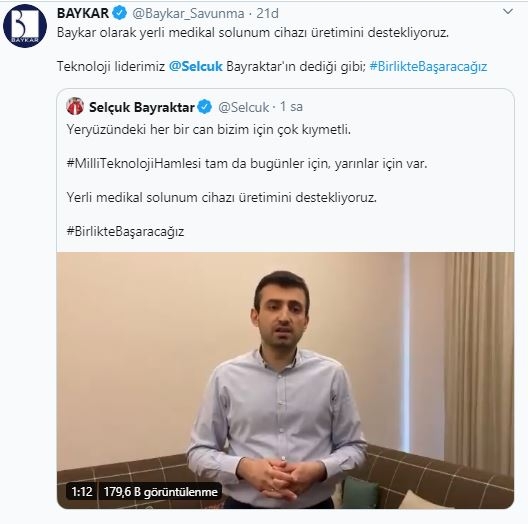Select the quoted tweet's #BirlikteBaşaracağız hashtag

(125, 232)
